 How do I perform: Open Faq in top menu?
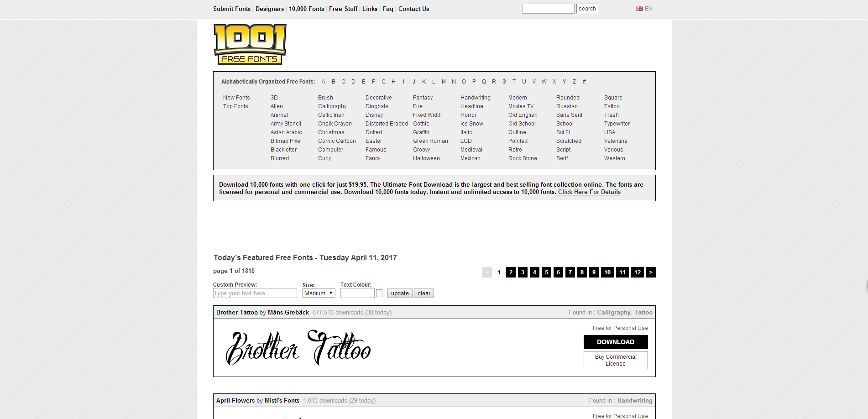388,9
